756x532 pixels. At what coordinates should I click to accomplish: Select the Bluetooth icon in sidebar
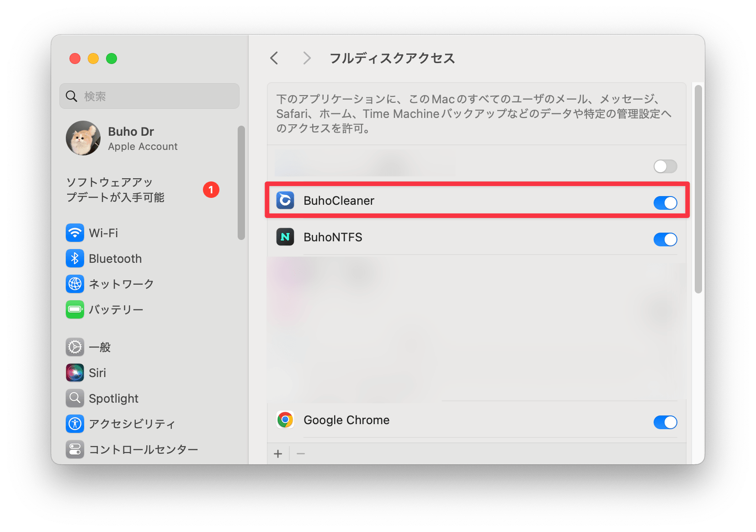tap(75, 258)
